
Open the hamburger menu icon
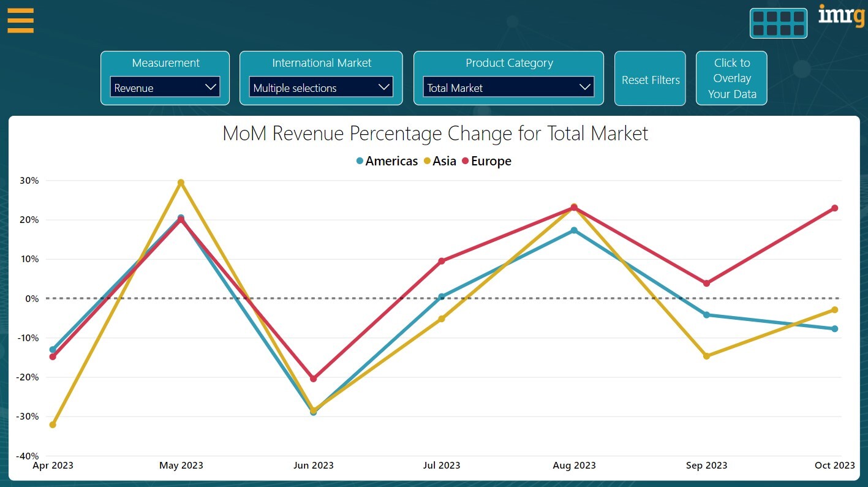pos(20,20)
